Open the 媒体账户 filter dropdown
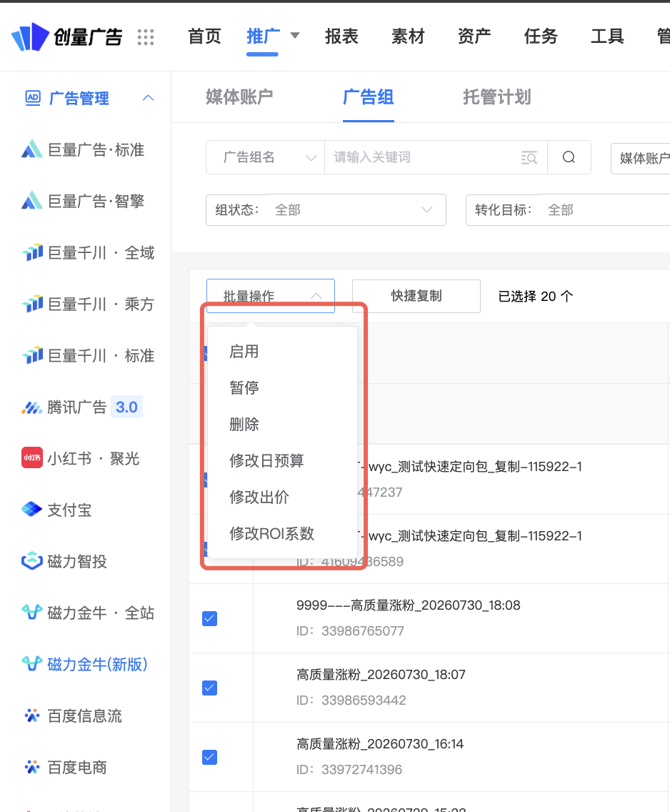Image resolution: width=670 pixels, height=812 pixels. click(x=641, y=158)
